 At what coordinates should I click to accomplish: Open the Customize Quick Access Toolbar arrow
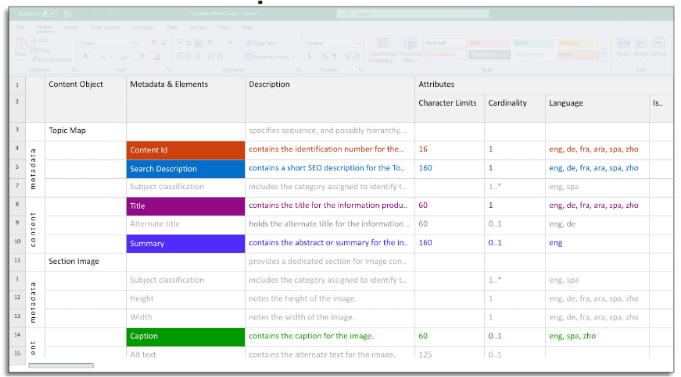click(112, 14)
